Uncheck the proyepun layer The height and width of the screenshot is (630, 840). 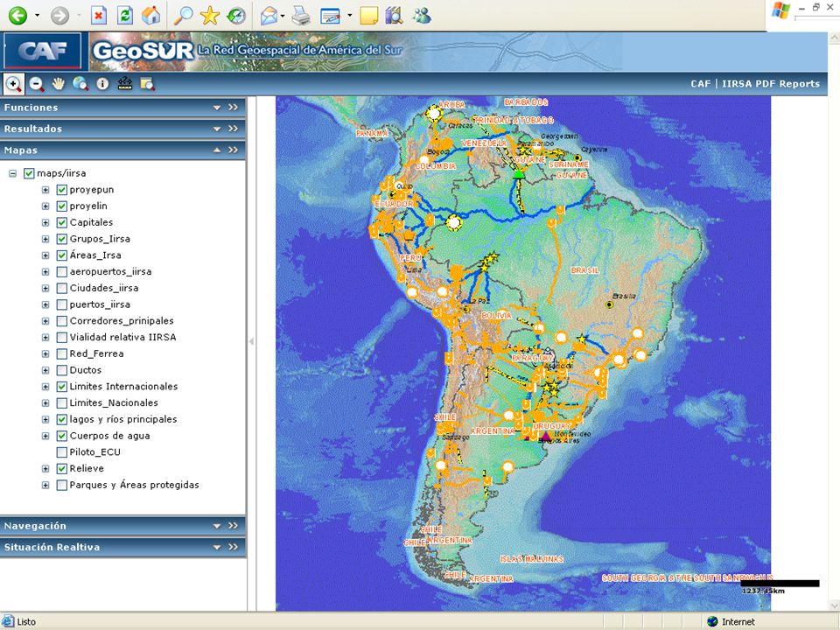coord(61,190)
